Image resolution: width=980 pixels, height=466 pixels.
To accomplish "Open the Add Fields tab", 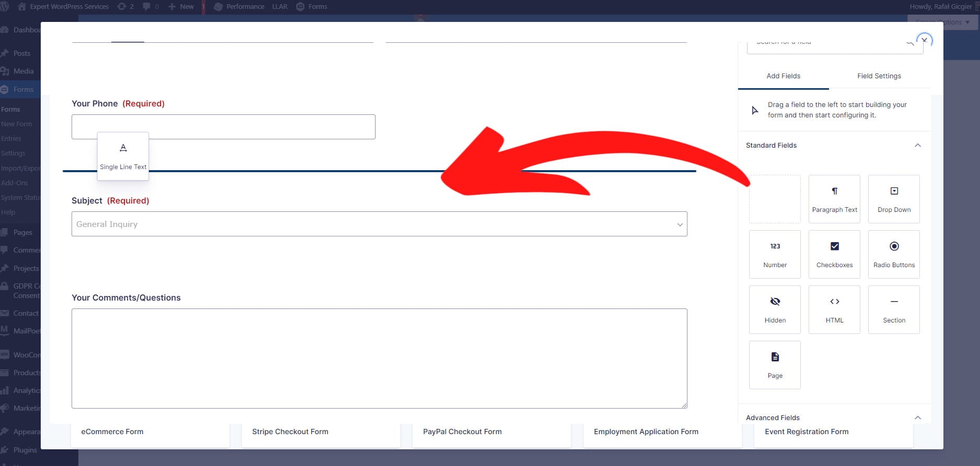I will [x=783, y=76].
